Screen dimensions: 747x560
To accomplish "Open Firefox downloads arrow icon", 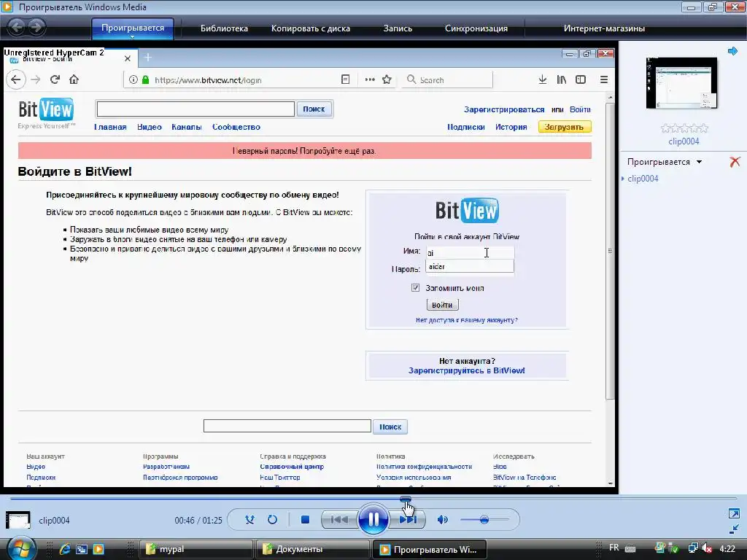I will tap(542, 79).
